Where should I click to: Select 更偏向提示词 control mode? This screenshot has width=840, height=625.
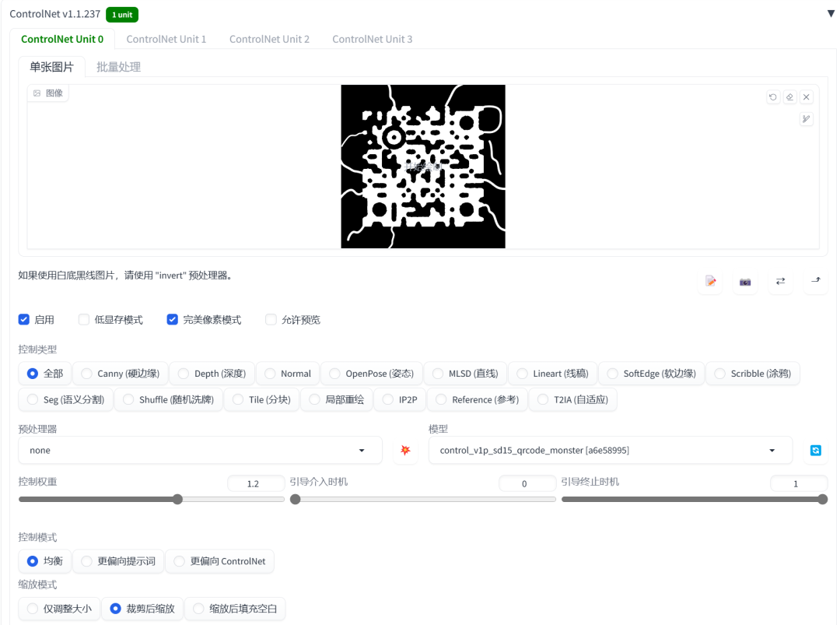pos(118,561)
